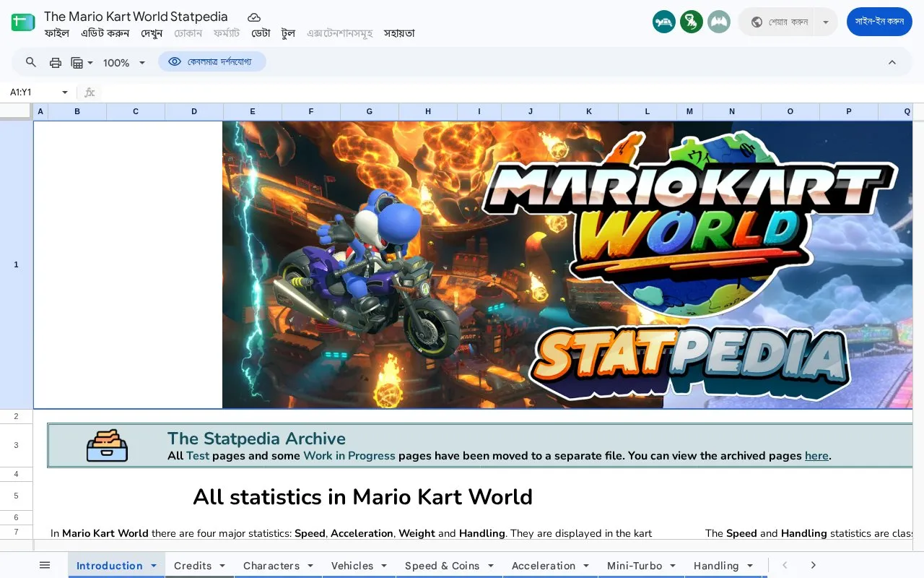
Task: Click the সাইন-ইন করুন (Sign in) button
Action: [x=879, y=22]
